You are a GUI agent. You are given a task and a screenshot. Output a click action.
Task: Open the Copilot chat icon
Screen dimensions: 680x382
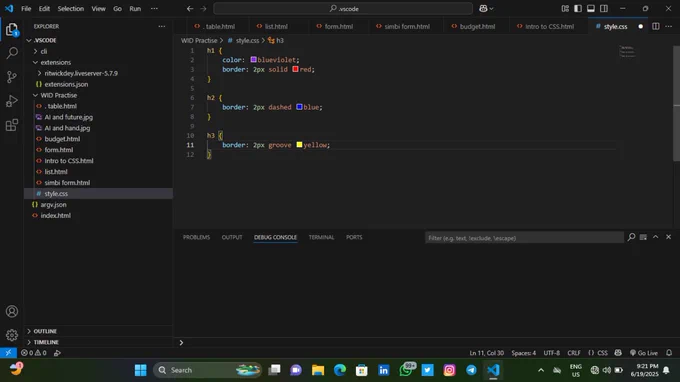coord(483,9)
